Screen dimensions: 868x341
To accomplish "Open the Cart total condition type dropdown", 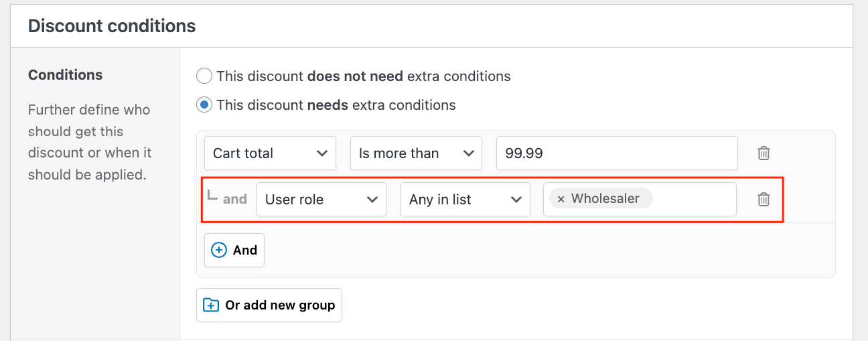I will (270, 153).
